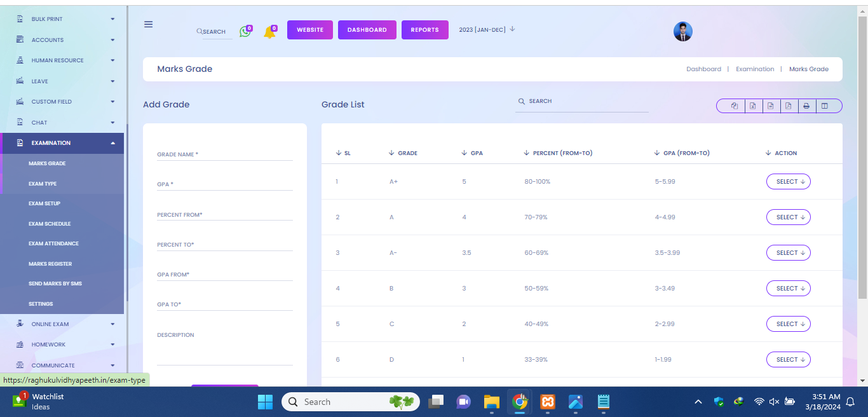Copy grade table to clipboard
868x417 pixels.
[x=734, y=106]
